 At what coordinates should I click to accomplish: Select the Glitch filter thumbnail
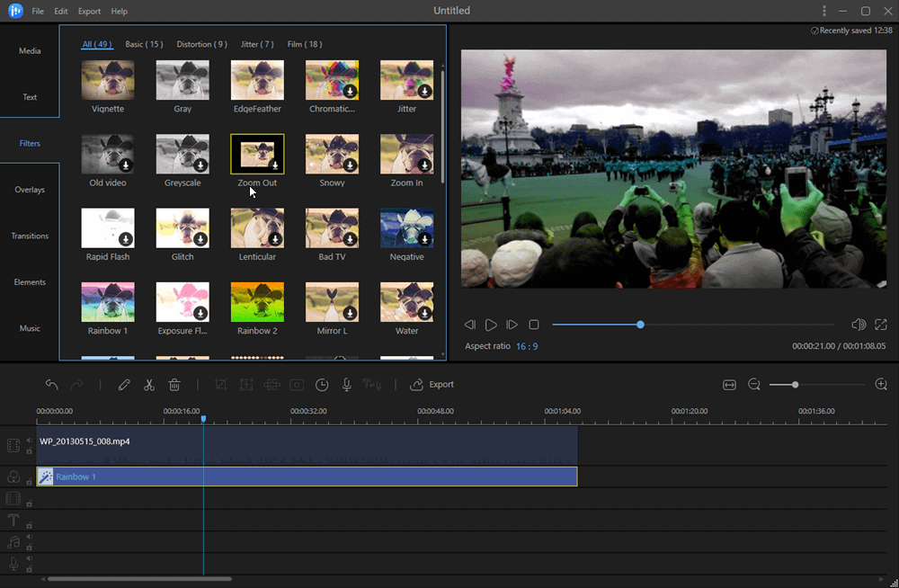click(182, 227)
